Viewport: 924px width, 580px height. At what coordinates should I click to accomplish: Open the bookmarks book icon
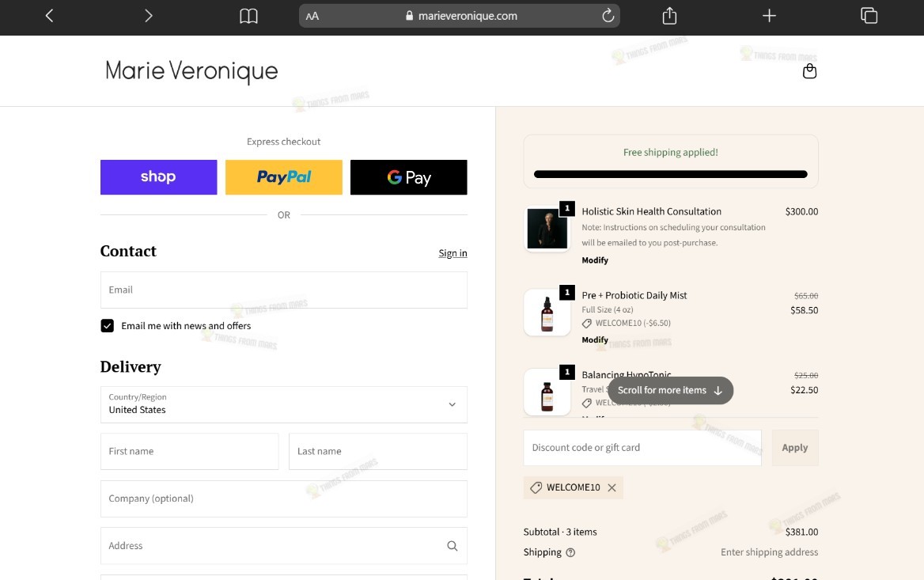coord(248,16)
